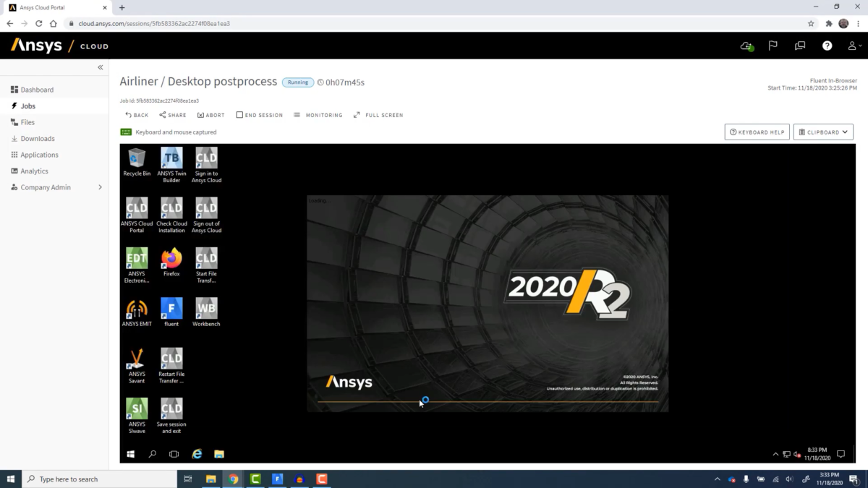The width and height of the screenshot is (868, 488).
Task: Click the Share button
Action: coord(173,115)
